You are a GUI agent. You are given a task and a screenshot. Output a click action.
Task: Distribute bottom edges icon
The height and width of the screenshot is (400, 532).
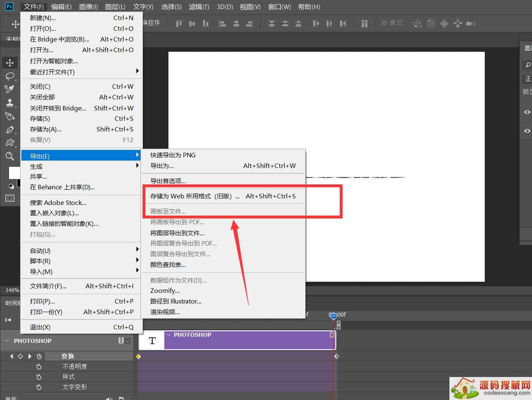coord(299,24)
